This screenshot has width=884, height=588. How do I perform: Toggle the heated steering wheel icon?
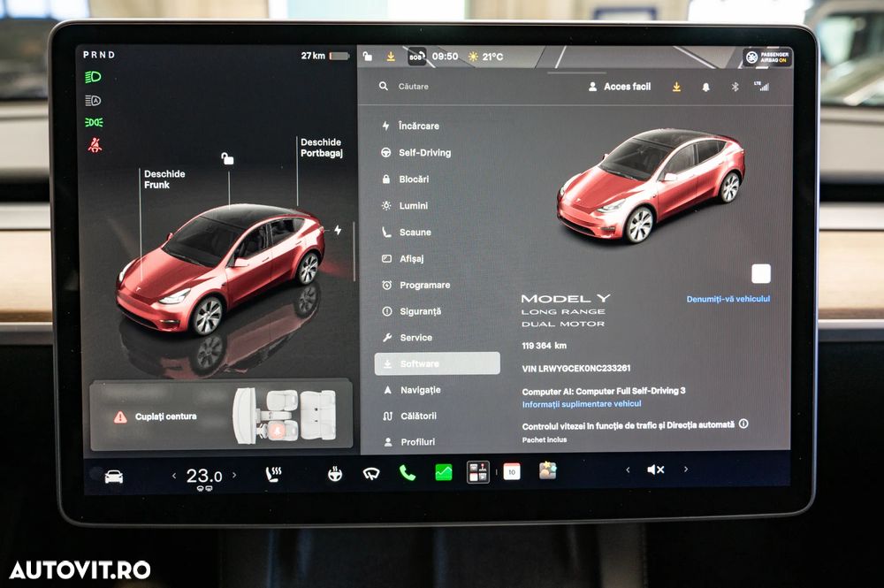pos(335,474)
